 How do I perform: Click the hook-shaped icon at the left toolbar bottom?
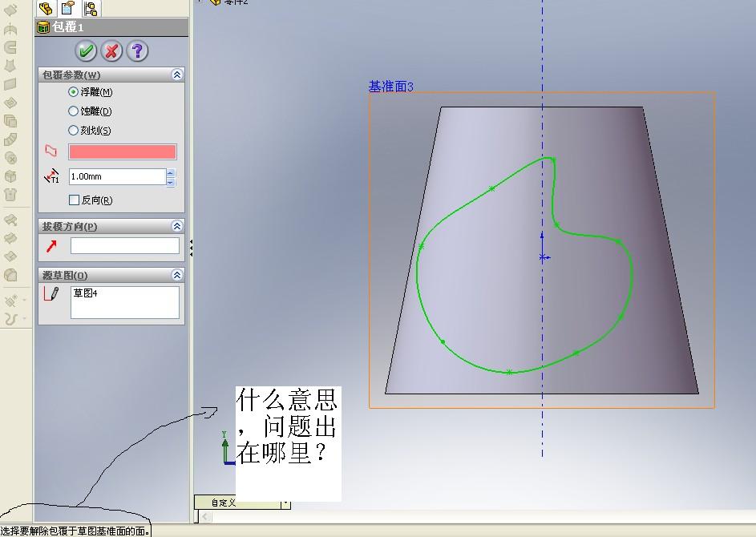(10, 318)
